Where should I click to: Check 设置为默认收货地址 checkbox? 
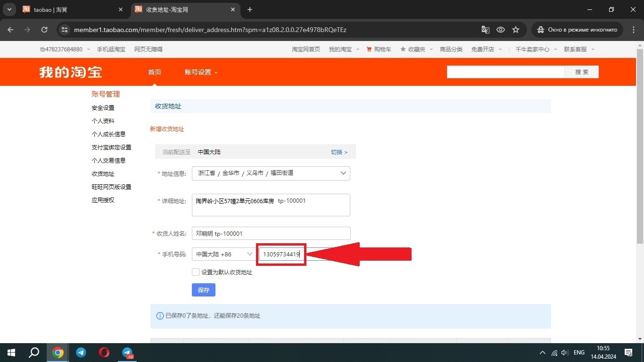(196, 272)
